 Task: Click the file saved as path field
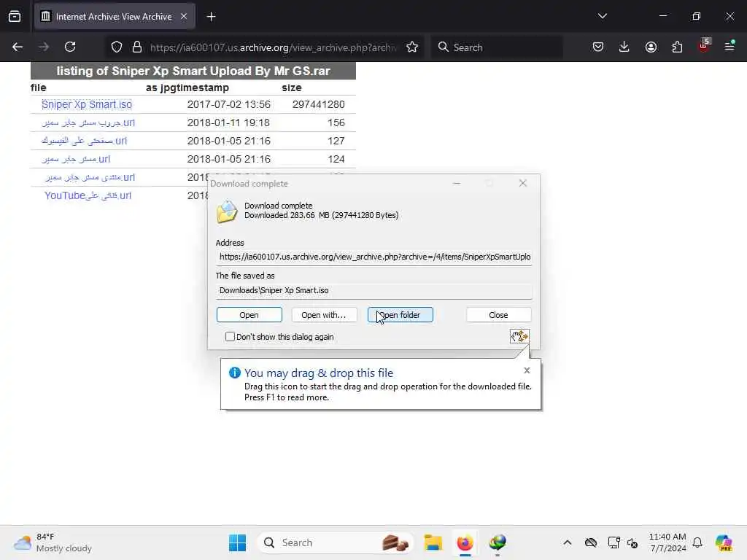(x=374, y=290)
